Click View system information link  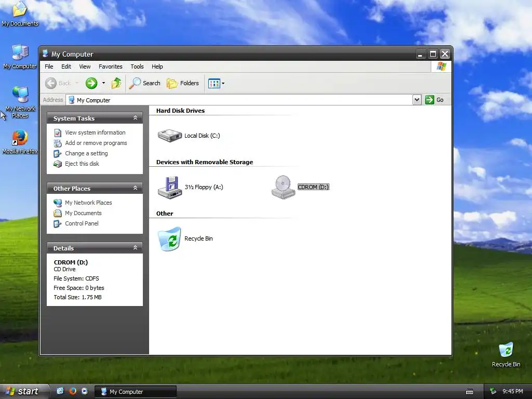(96, 132)
